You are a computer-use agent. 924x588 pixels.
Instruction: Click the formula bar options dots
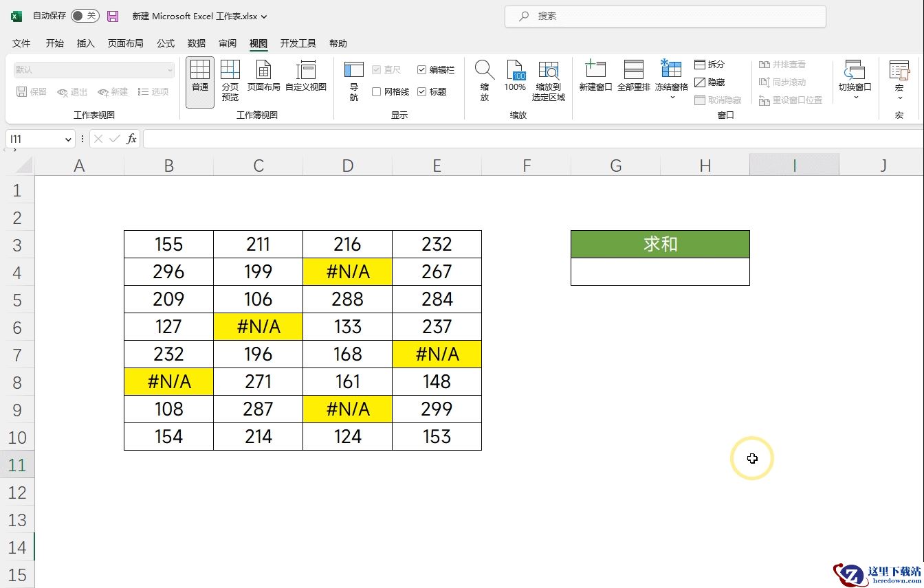coord(82,139)
